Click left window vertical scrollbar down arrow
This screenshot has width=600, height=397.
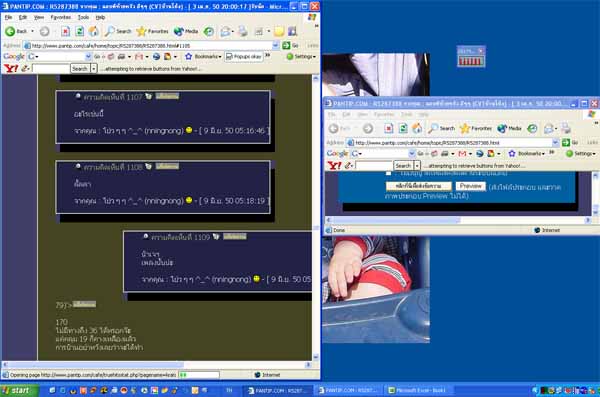[316, 357]
